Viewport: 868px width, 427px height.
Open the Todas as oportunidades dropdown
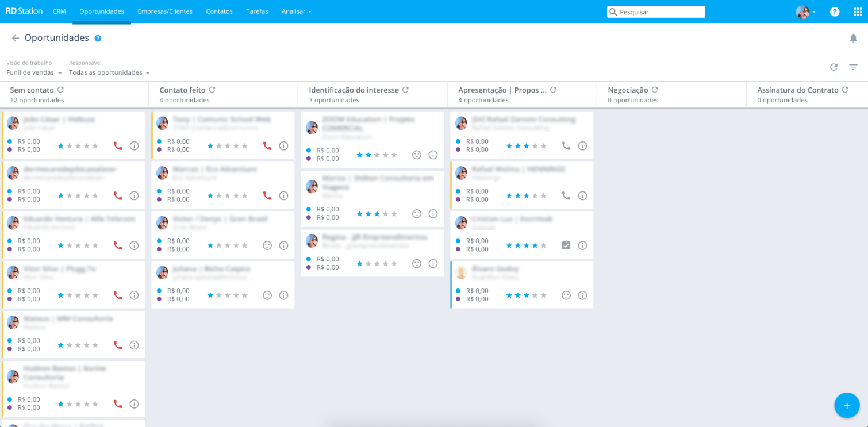pos(109,72)
